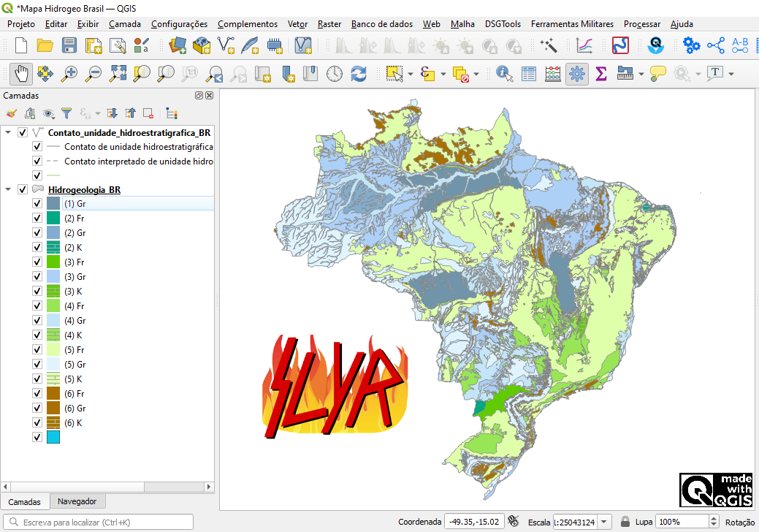Click the Pan Map to Selection tool
The image size is (759, 532).
tap(45, 74)
